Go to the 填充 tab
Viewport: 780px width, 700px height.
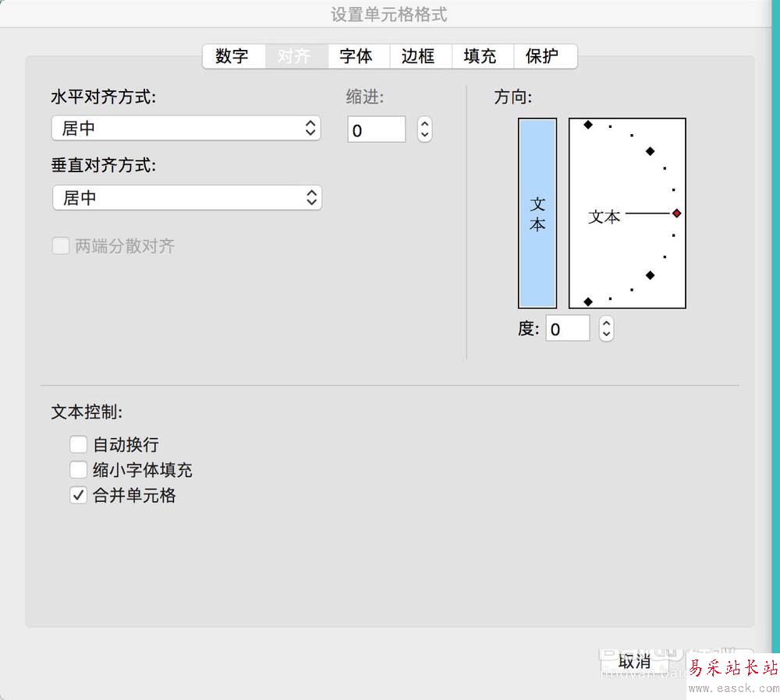coord(480,56)
